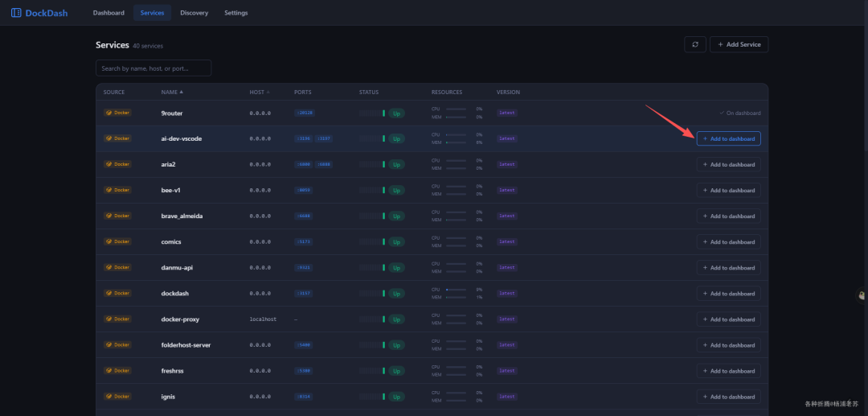This screenshot has height=416, width=868.
Task: Click the DockDash logo icon
Action: pyautogui.click(x=16, y=13)
